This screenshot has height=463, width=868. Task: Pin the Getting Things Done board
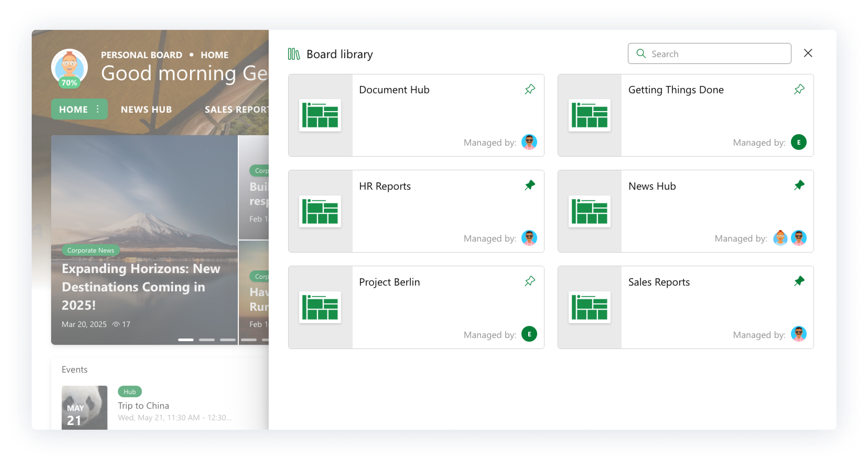[x=799, y=89]
